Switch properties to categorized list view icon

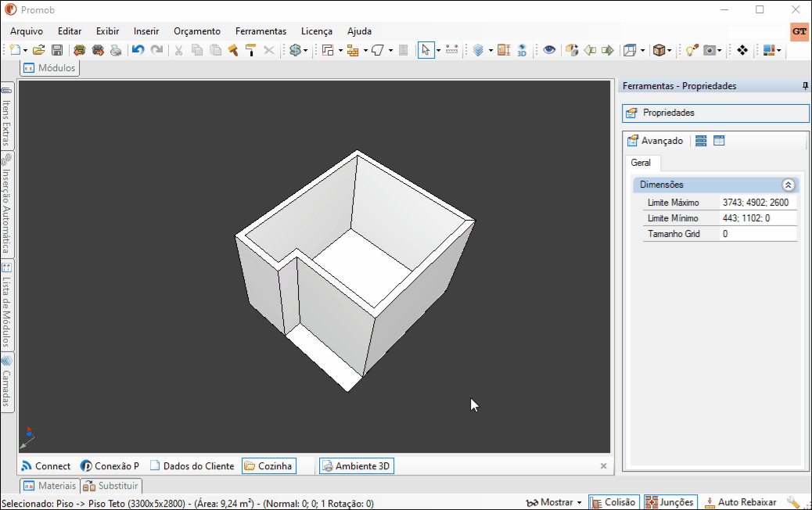pos(701,141)
